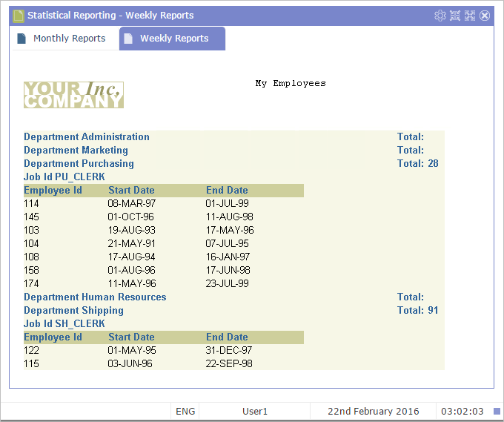The height and width of the screenshot is (422, 504).
Task: Click End Date header under SH_CLERK
Action: pyautogui.click(x=227, y=337)
